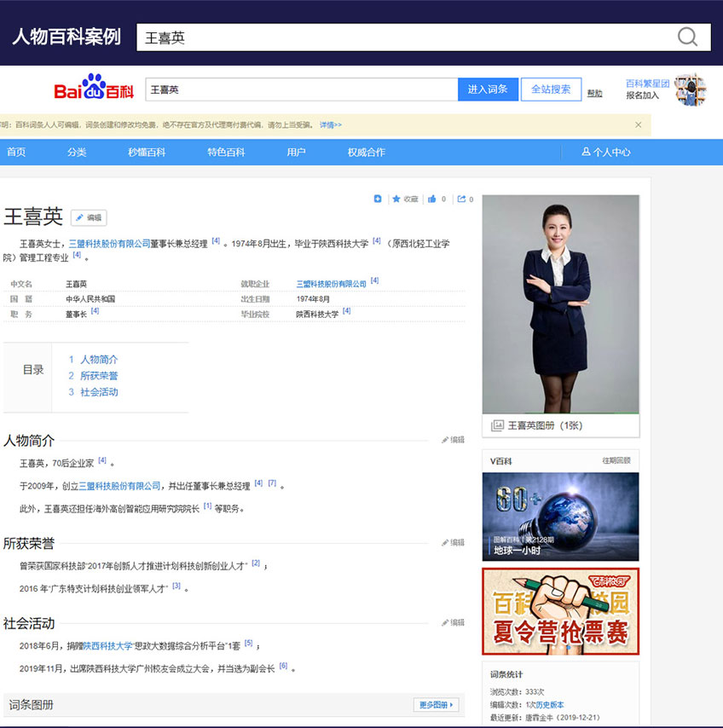Open 历史版本 link
The image size is (723, 728).
(550, 705)
